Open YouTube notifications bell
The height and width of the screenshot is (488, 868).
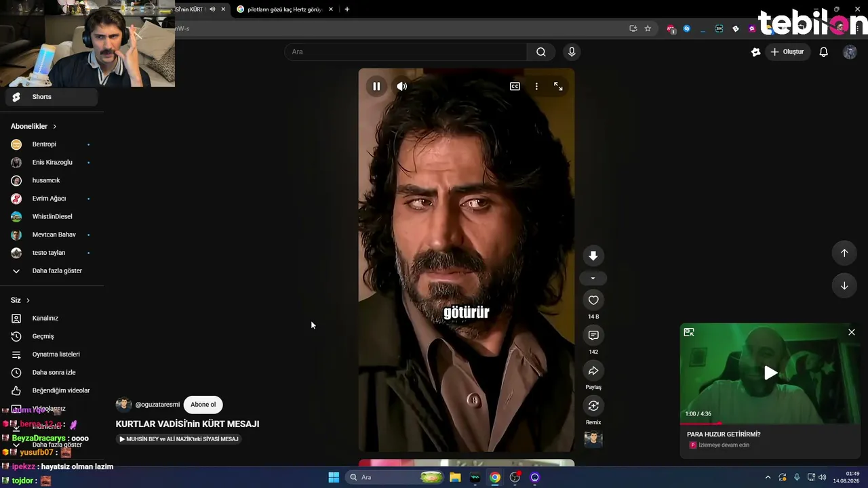pyautogui.click(x=824, y=52)
